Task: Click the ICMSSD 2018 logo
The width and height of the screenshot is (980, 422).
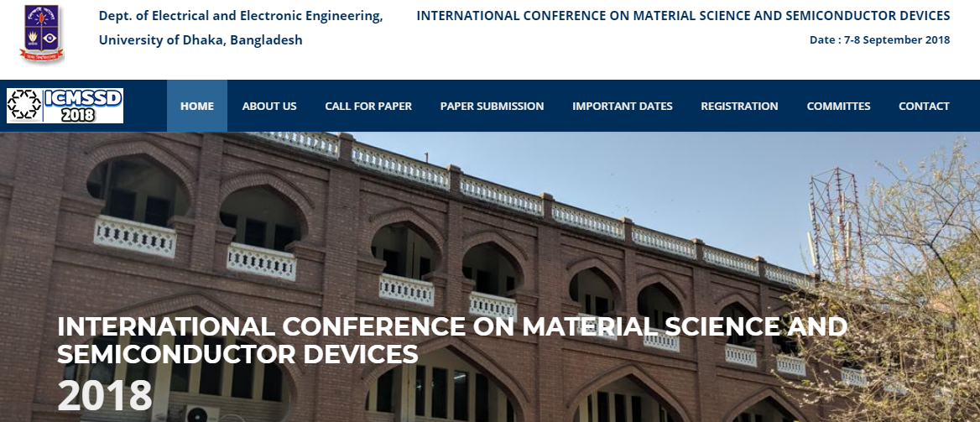Action: coord(65,106)
